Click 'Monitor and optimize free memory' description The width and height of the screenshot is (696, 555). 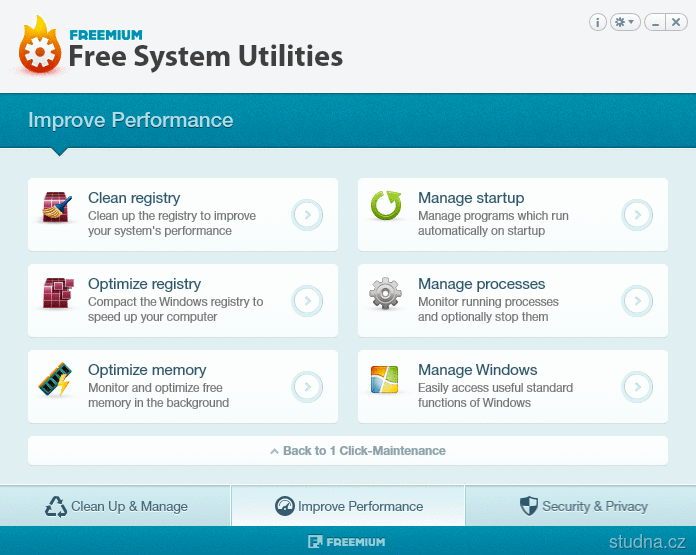(x=158, y=395)
